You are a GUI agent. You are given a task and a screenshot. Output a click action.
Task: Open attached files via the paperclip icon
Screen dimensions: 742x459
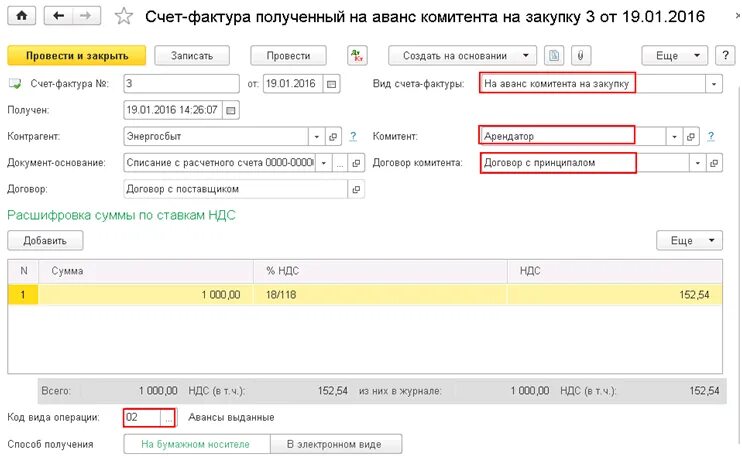[581, 55]
